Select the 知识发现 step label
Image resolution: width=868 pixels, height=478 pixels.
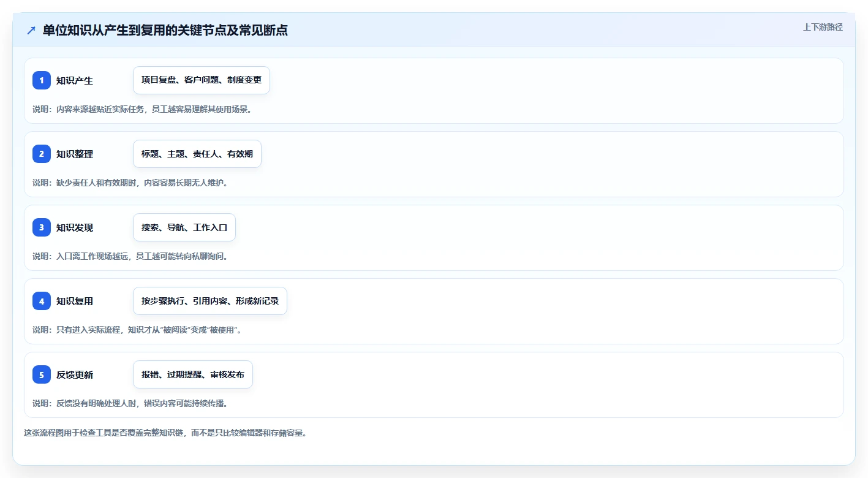[x=75, y=227]
